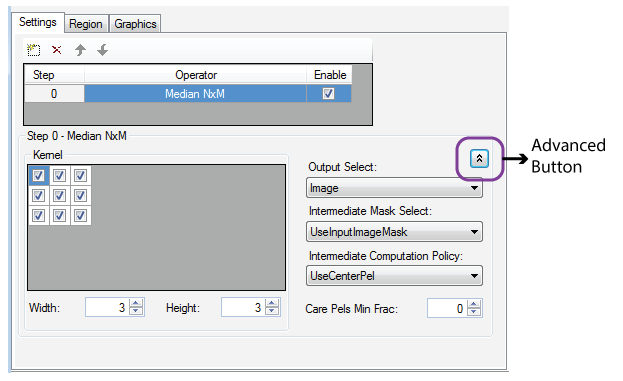Decrease the kernel Width value
The height and width of the screenshot is (381, 623).
(136, 311)
